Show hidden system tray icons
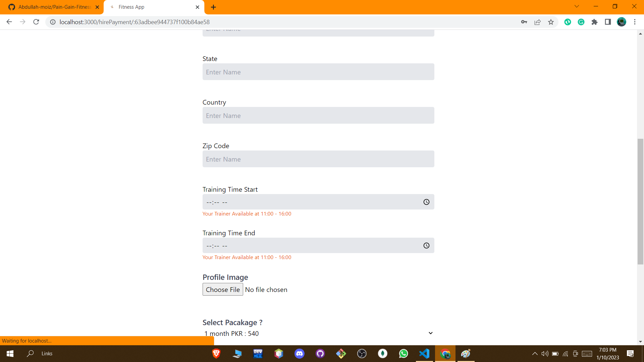The width and height of the screenshot is (644, 362). point(535,354)
